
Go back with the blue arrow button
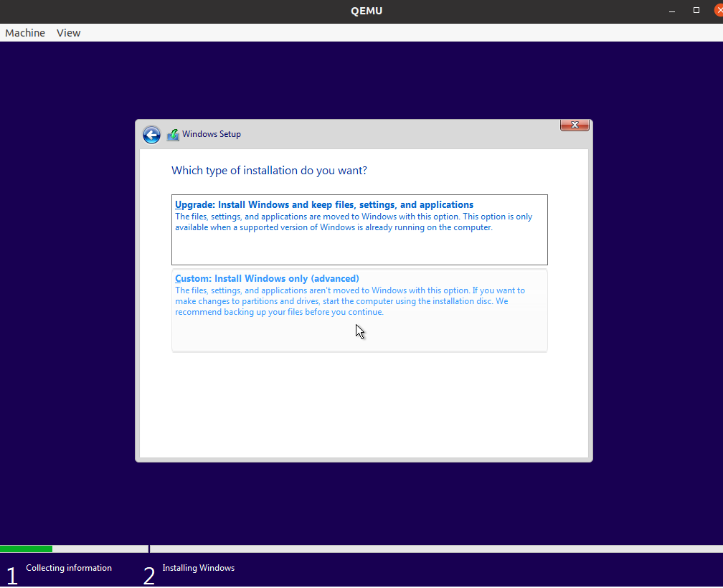tap(151, 135)
